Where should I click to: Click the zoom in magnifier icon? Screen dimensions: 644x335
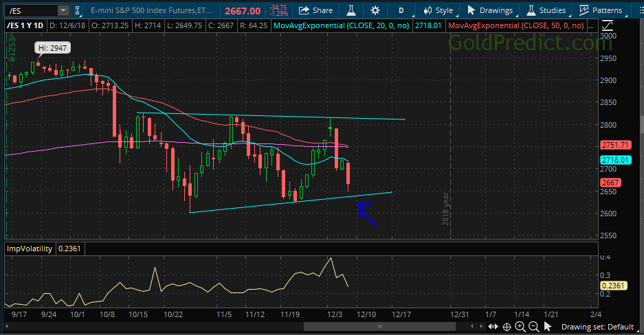tap(520, 327)
